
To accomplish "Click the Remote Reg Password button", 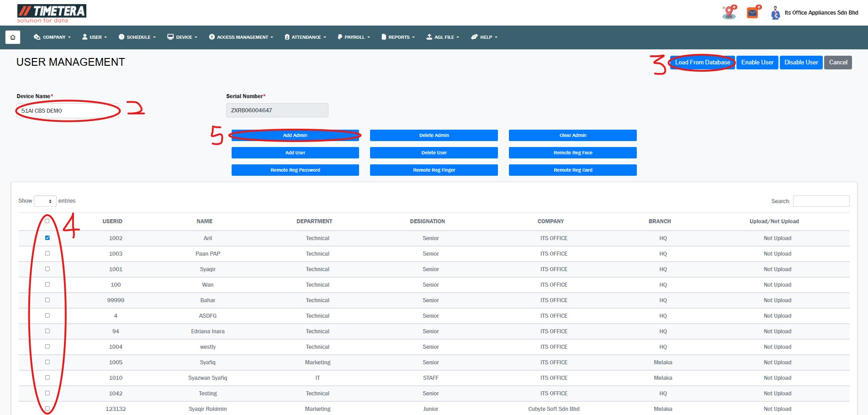I will click(295, 170).
